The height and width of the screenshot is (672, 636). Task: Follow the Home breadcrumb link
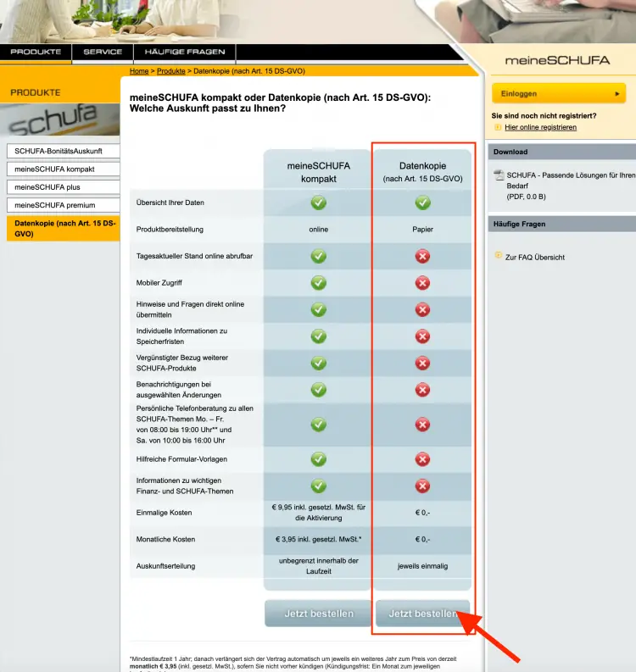pyautogui.click(x=139, y=71)
